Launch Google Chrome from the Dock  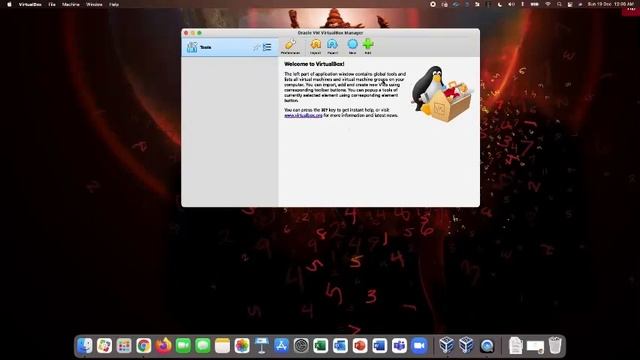click(x=144, y=346)
